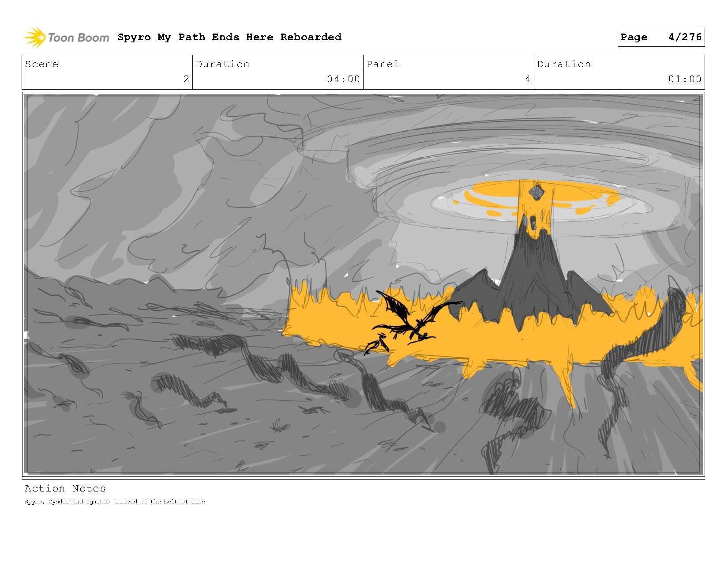The height and width of the screenshot is (563, 728).
Task: Click the 'Action Notes' heading
Action: click(65, 488)
